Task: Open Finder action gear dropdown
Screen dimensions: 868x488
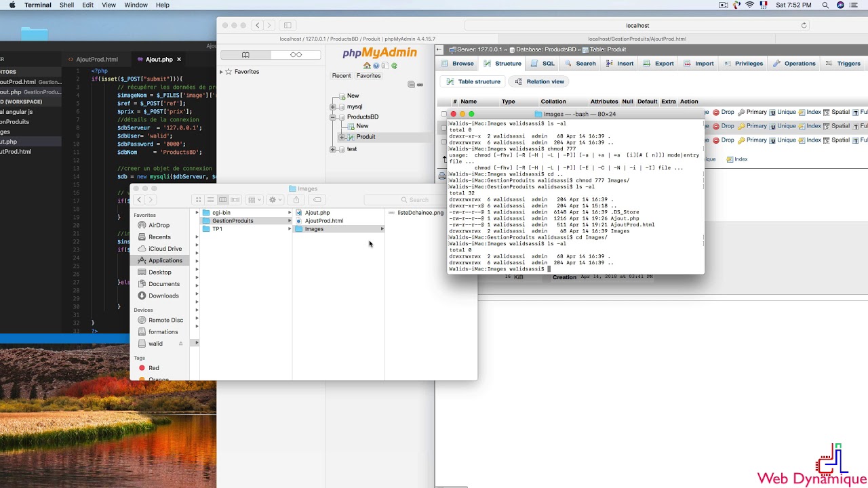Action: pos(275,200)
